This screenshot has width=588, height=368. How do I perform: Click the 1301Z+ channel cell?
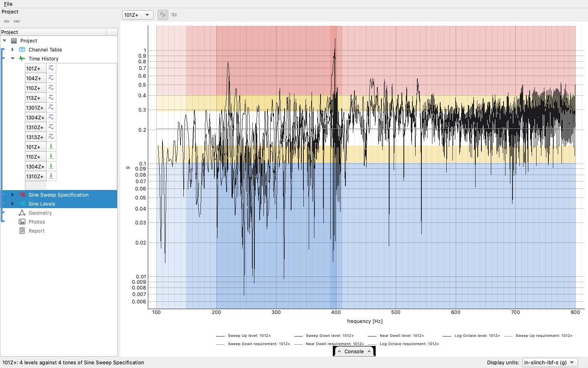(x=36, y=108)
